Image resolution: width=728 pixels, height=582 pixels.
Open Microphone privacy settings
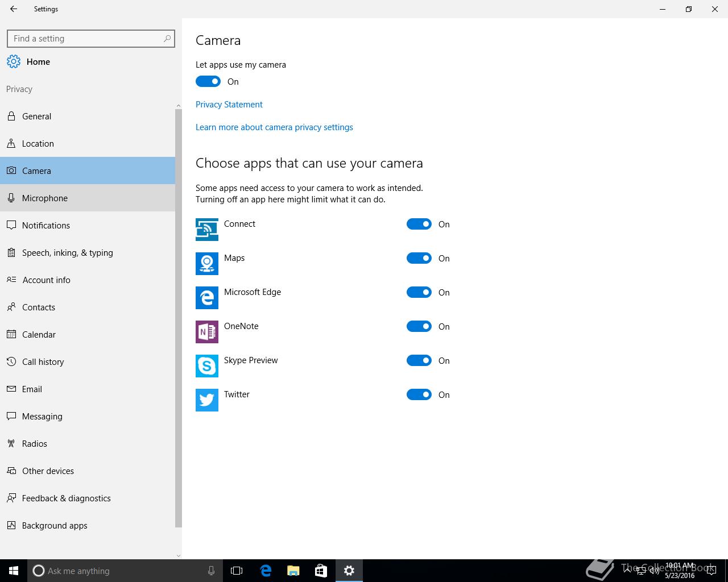[45, 198]
